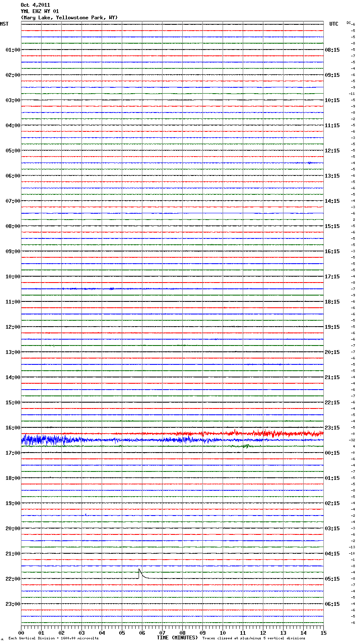Click the MST time label "22:00"
The width and height of the screenshot is (357, 644).
pos(13,579)
